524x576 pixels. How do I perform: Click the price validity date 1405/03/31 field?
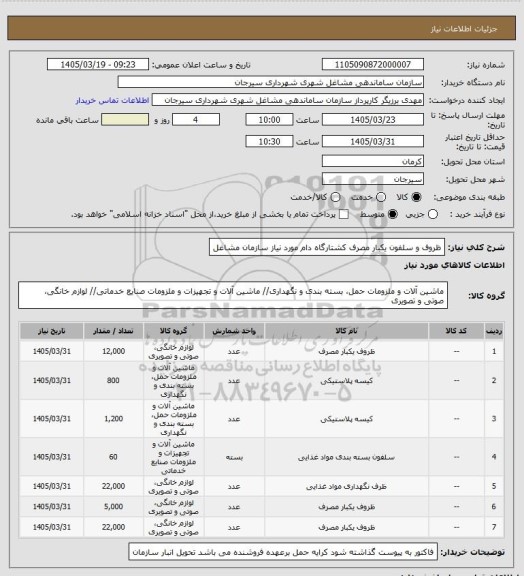pos(373,141)
